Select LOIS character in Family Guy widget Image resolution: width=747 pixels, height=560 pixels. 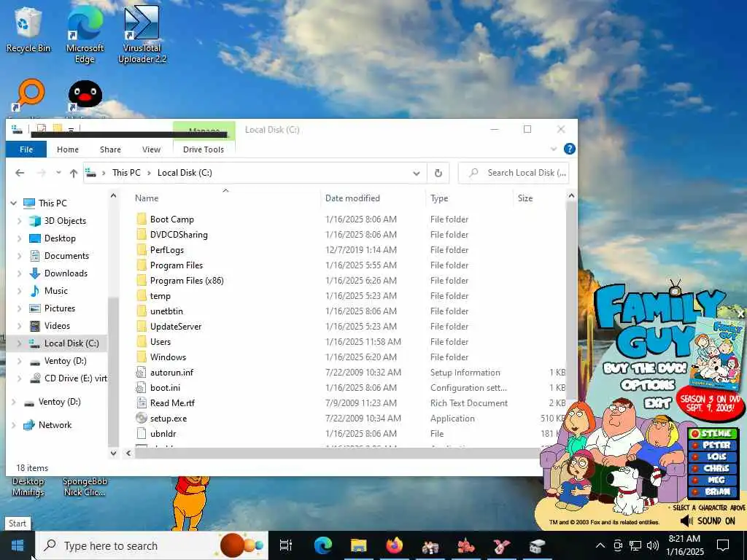coord(713,456)
